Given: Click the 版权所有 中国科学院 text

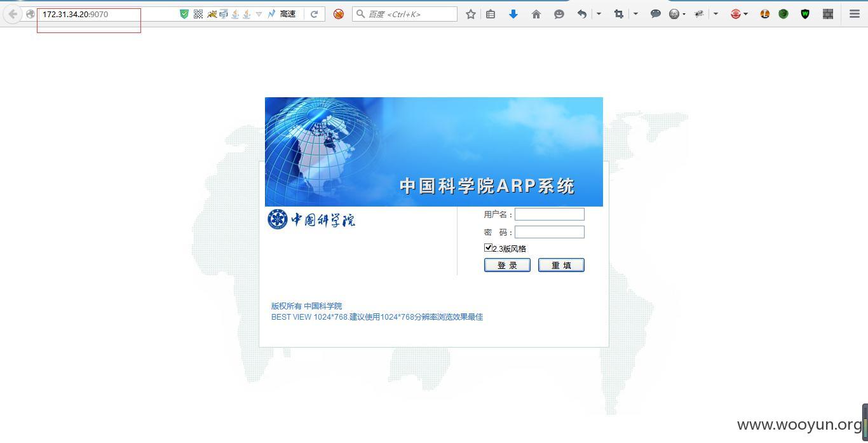Looking at the screenshot, I should tap(306, 306).
